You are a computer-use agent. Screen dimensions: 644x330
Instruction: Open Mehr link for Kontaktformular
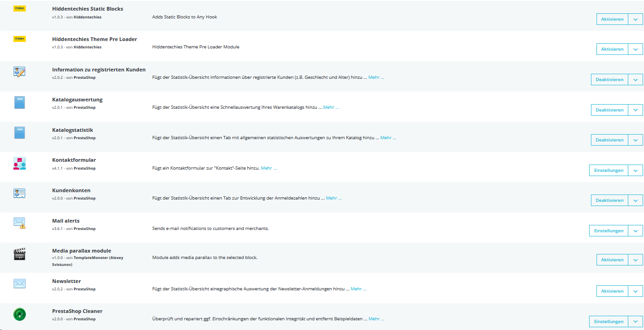(269, 168)
